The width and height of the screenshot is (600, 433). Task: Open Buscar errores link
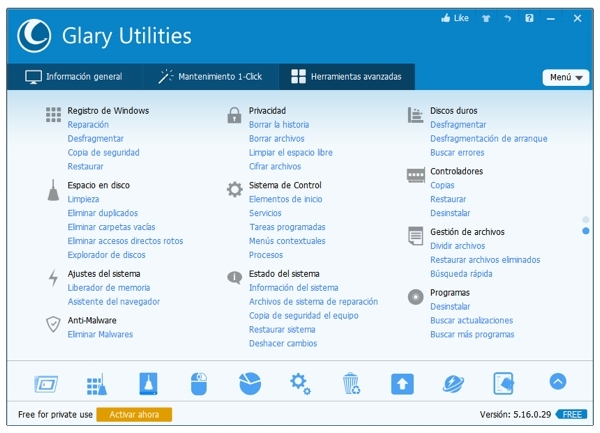pos(457,153)
